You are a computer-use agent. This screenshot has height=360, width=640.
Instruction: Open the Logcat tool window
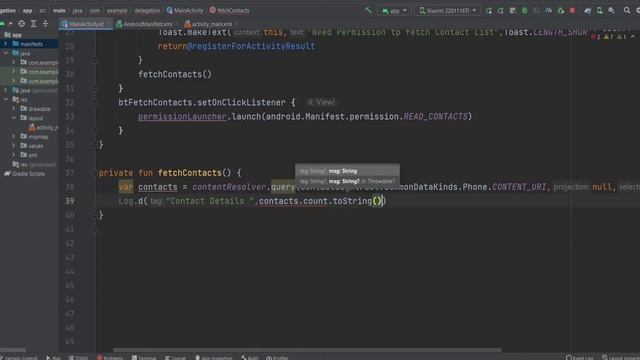tap(175, 358)
